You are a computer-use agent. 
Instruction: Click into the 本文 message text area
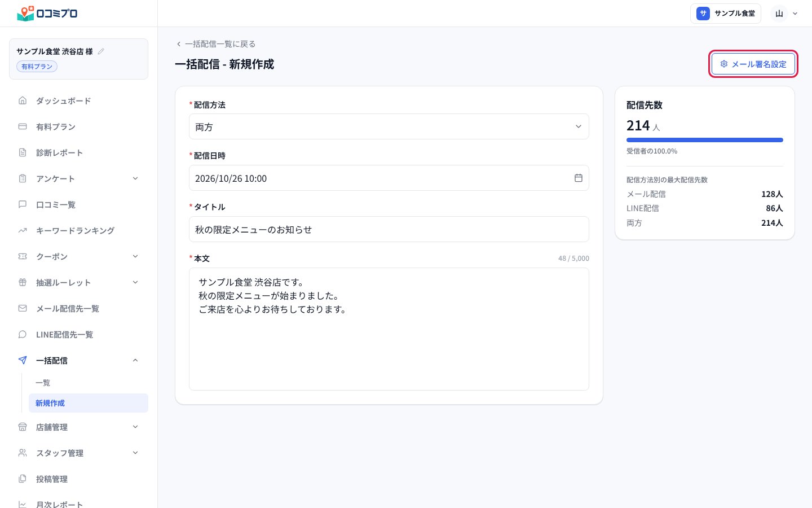tap(389, 329)
